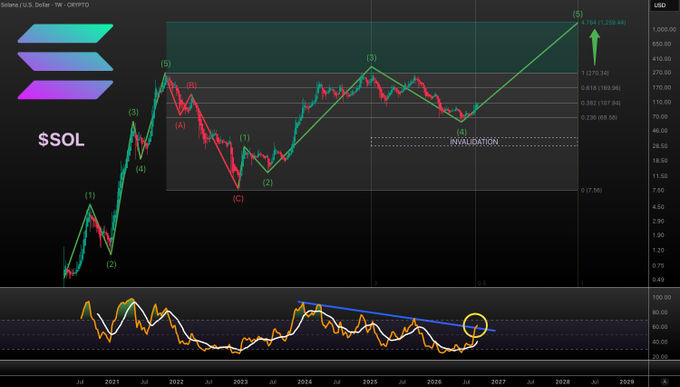The width and height of the screenshot is (680, 387).
Task: Click the 1.20 price scale label
Action: (658, 250)
